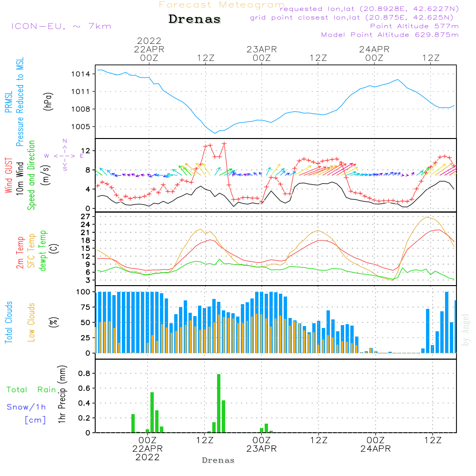Click the (%) cloud unit label
Image resolution: width=476 pixels, height=476 pixels.
tap(53, 322)
